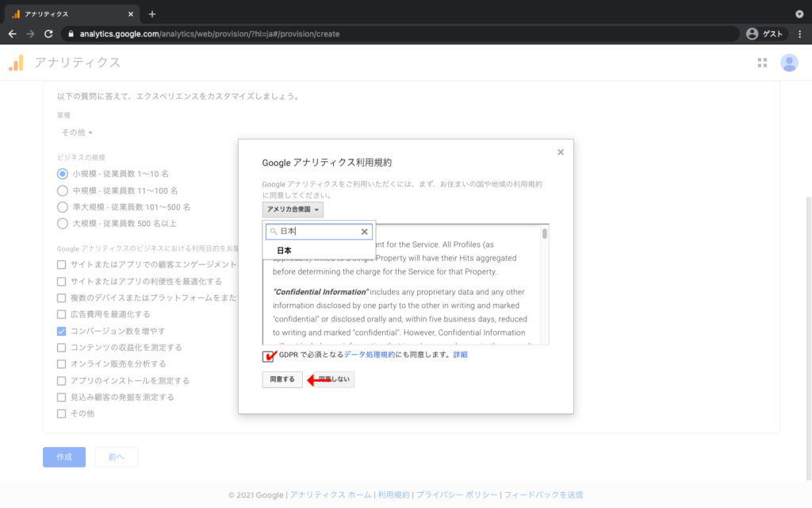Image resolution: width=812 pixels, height=508 pixels.
Task: Check 見込み顧客の発掘を測定する checkbox
Action: 62,398
